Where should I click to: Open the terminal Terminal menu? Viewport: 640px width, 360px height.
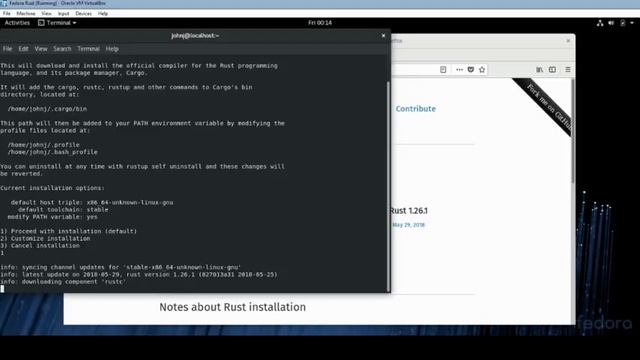89,49
